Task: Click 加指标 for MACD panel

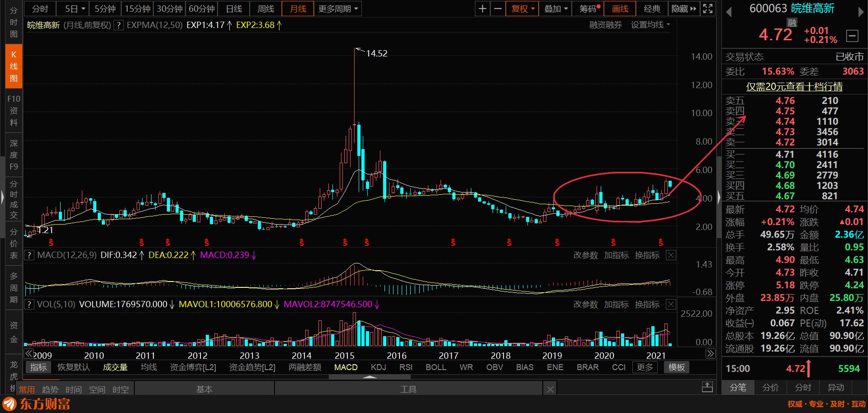Action: click(x=616, y=255)
